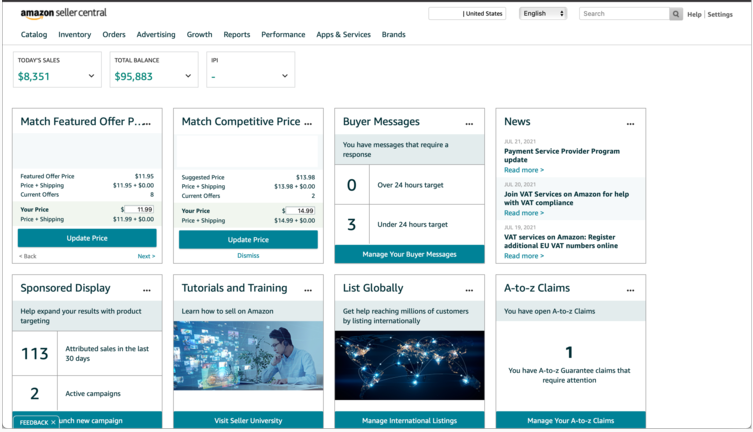This screenshot has width=753, height=432.
Task: Open the Performance menu
Action: coord(283,35)
